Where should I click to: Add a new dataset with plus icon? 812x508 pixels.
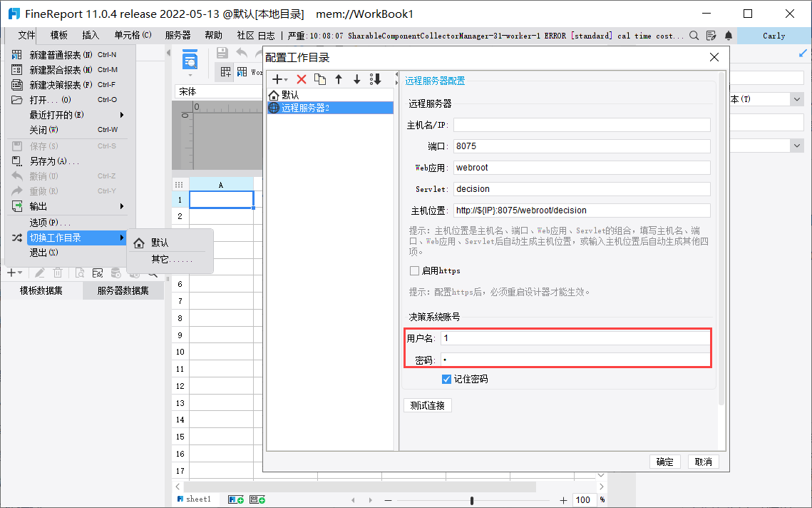14,273
